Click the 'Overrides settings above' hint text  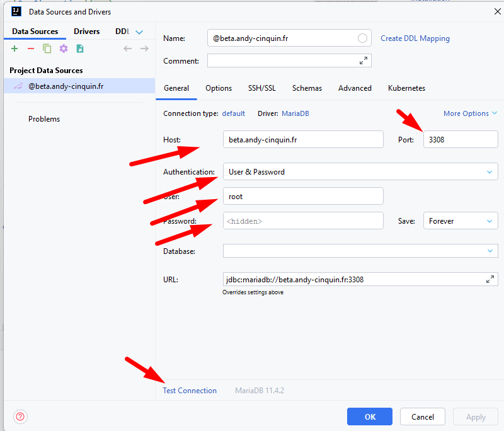tap(253, 292)
